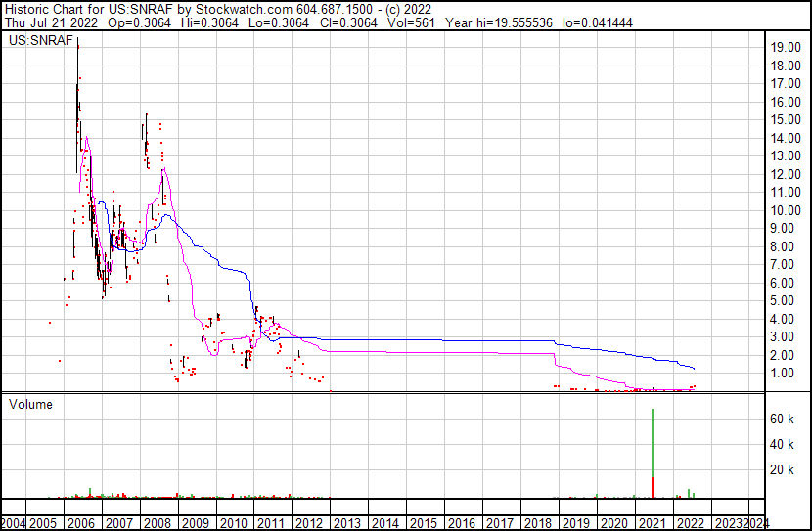Click the 2004 label at the axis start
The height and width of the screenshot is (531, 812).
pyautogui.click(x=14, y=523)
